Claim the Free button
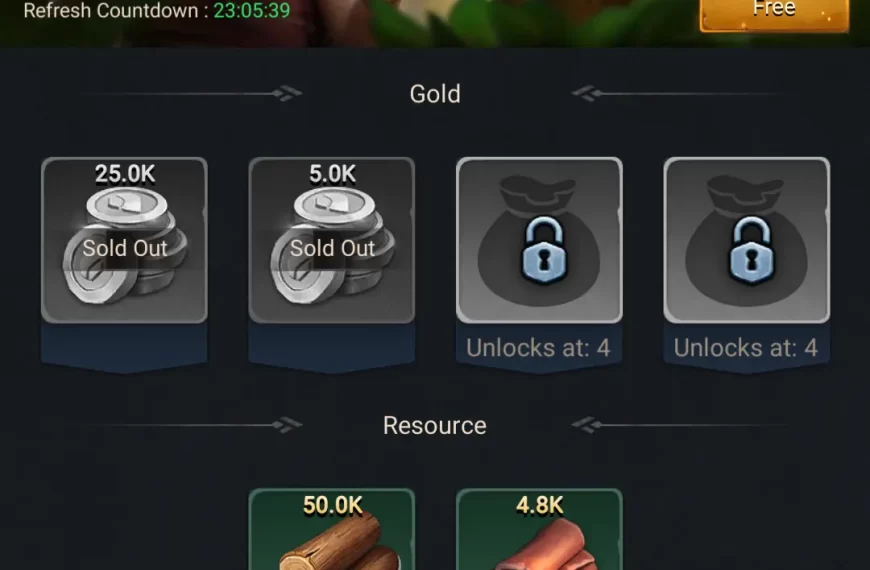The width and height of the screenshot is (870, 570). (x=774, y=14)
